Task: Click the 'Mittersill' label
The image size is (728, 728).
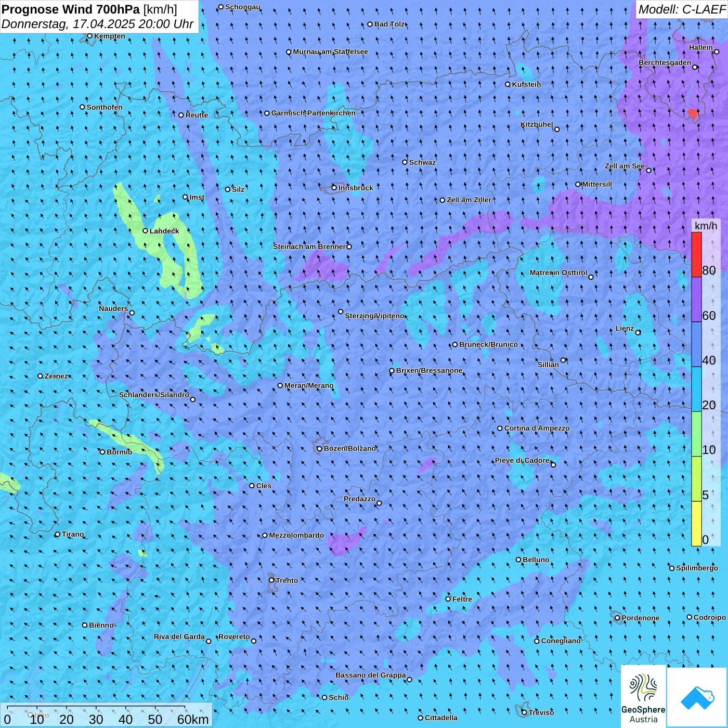Action: [x=597, y=184]
